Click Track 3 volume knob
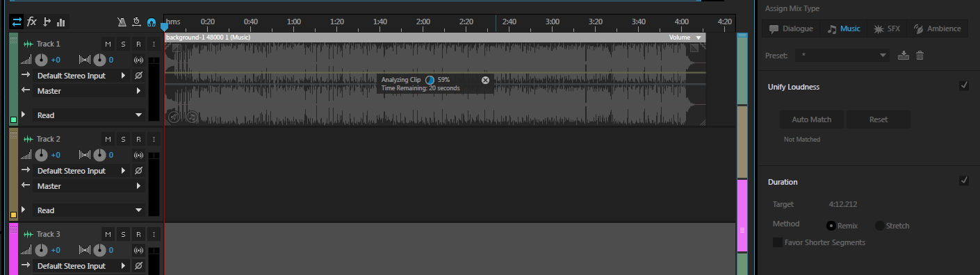 42,250
